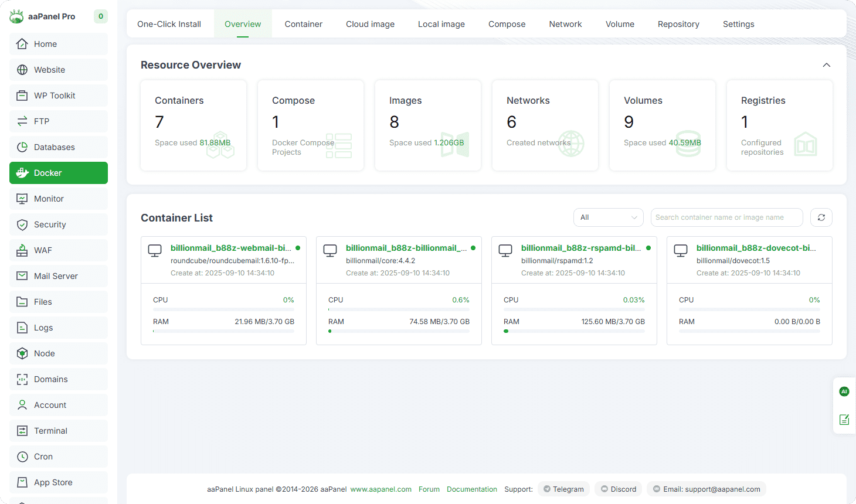Focus the container name search field
This screenshot has height=504, width=856.
click(726, 217)
